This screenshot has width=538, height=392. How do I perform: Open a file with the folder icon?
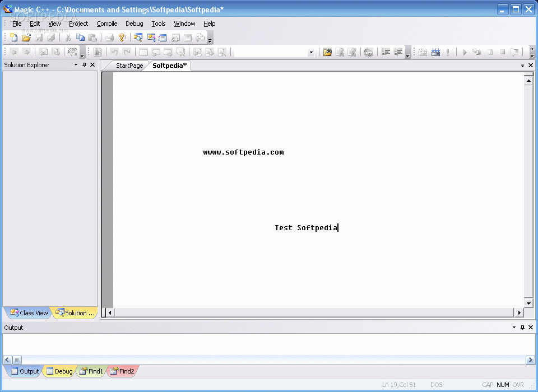[x=26, y=38]
